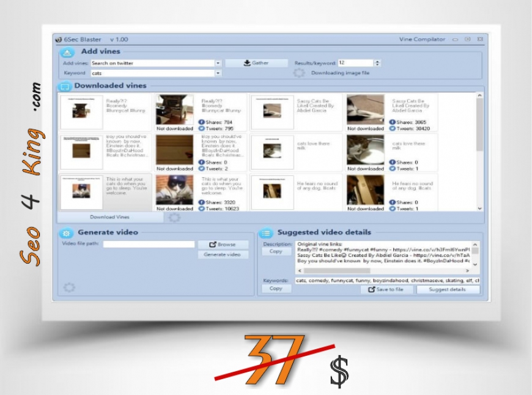This screenshot has height=395, width=532.
Task: Click the Facebook icon beside Shares: 3320
Action: coord(202,202)
